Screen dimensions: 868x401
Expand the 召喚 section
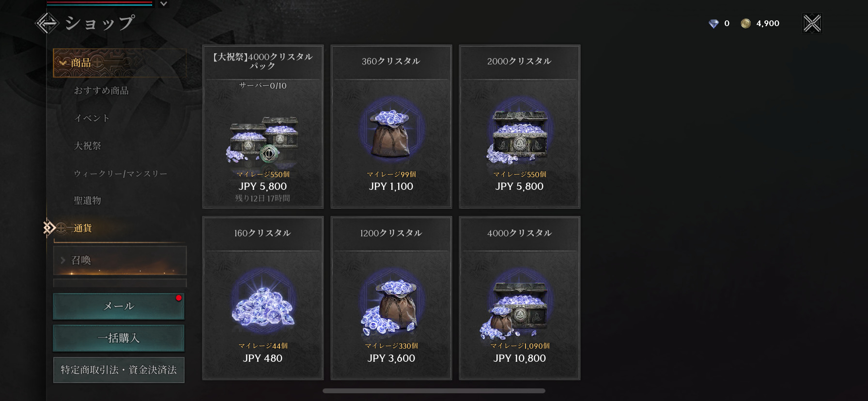tap(120, 261)
